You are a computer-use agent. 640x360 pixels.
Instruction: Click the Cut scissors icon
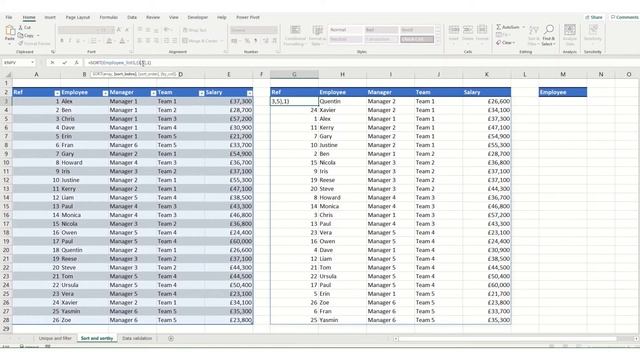(x=21, y=27)
